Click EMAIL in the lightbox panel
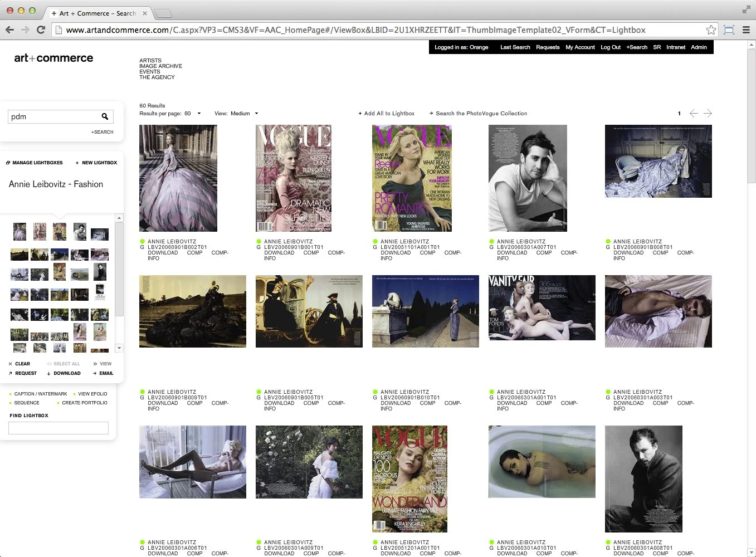 point(103,373)
